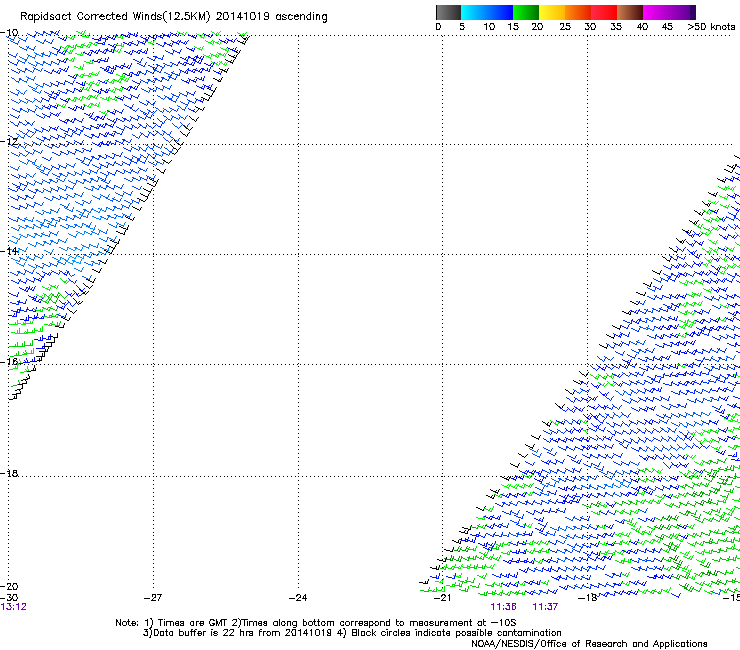The height and width of the screenshot is (650, 740).
Task: Click the "-16" latitude axis label
Action: pyautogui.click(x=10, y=362)
